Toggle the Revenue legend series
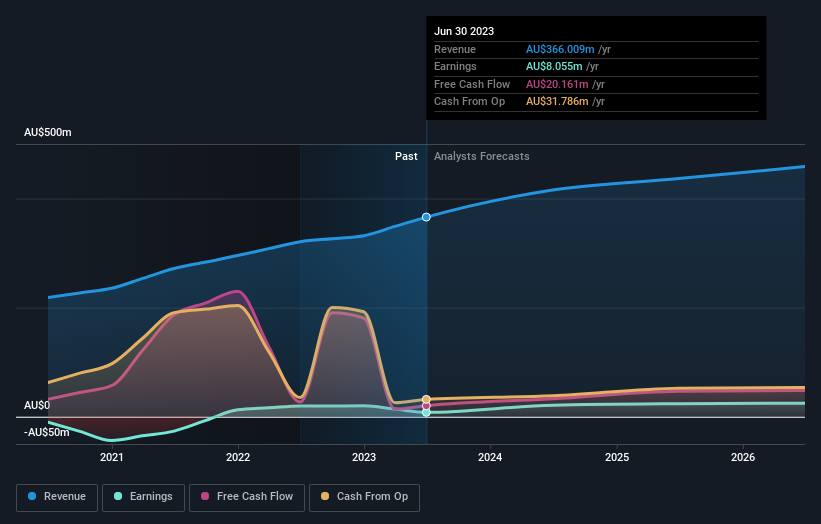Screen dimensions: 821x524 [x=57, y=497]
